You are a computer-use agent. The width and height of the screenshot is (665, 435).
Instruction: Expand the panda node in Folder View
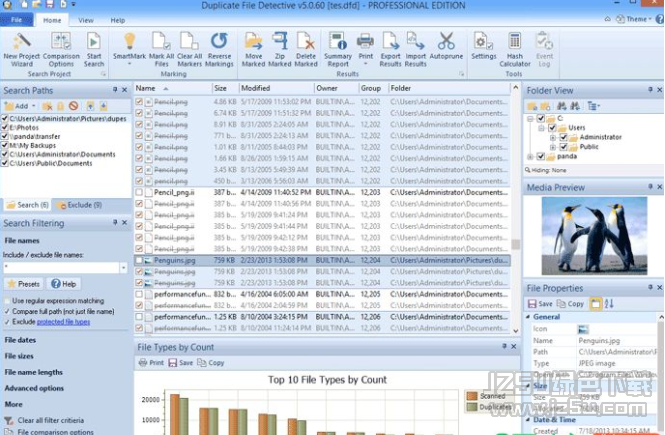tap(530, 156)
